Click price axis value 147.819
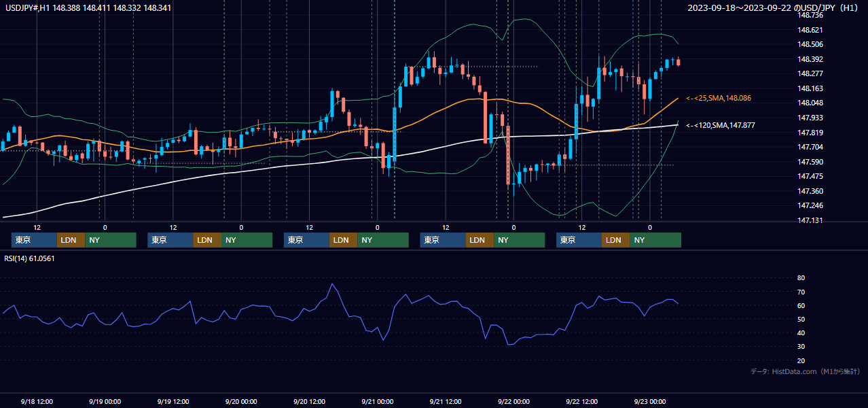 [x=810, y=133]
